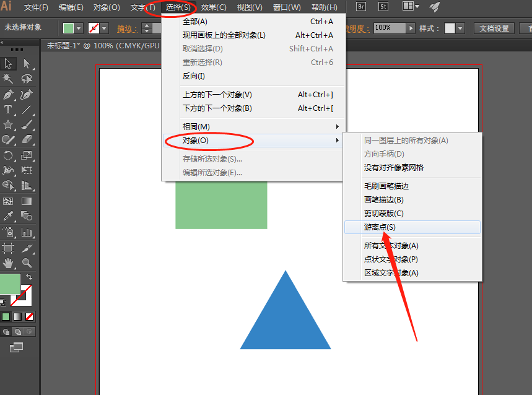Set fill mode to None
Viewport: 532px width, 395px height.
point(29,316)
